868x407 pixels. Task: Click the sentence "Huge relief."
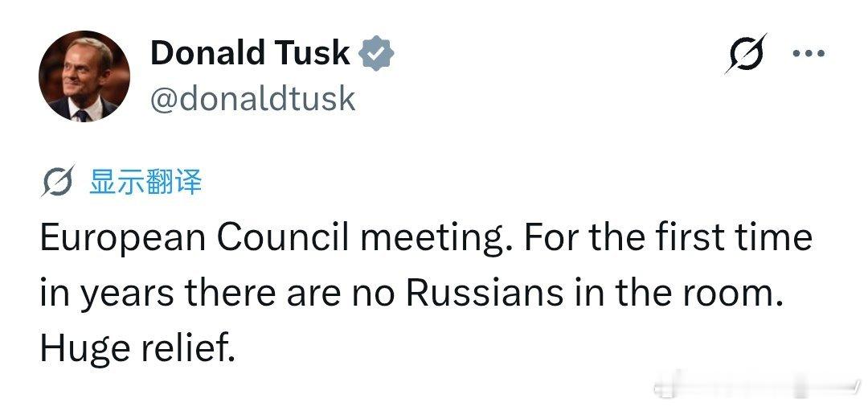pyautogui.click(x=137, y=348)
